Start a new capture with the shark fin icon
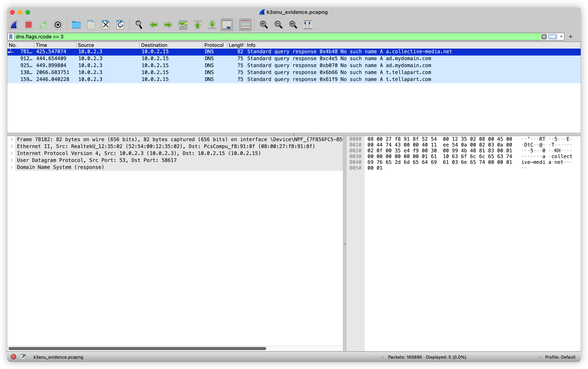 14,25
